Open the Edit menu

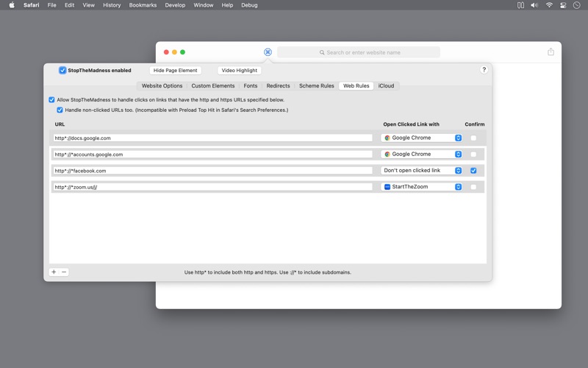pyautogui.click(x=69, y=5)
